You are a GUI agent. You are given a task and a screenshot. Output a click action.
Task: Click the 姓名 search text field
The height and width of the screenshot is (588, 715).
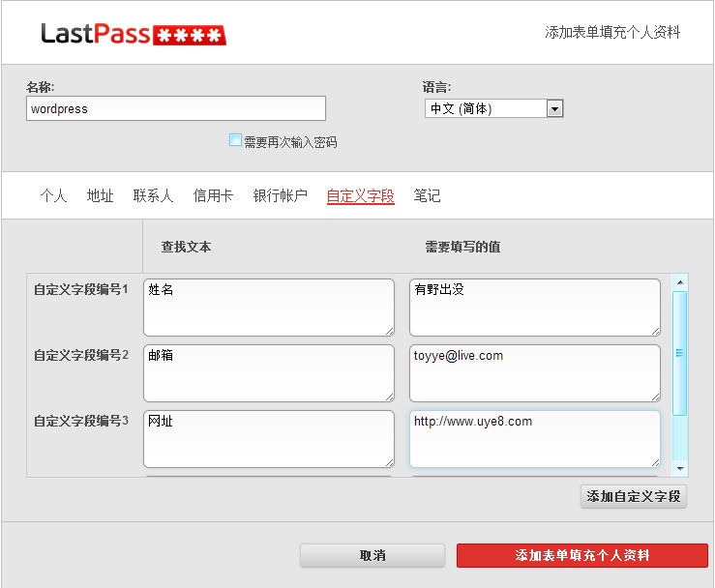click(269, 308)
